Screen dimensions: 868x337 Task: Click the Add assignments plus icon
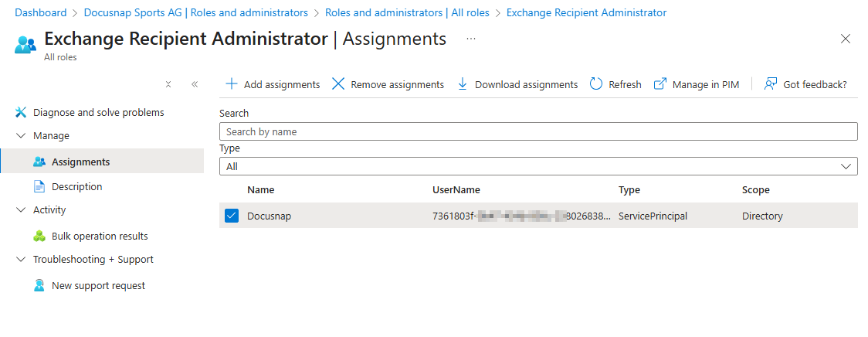(232, 84)
